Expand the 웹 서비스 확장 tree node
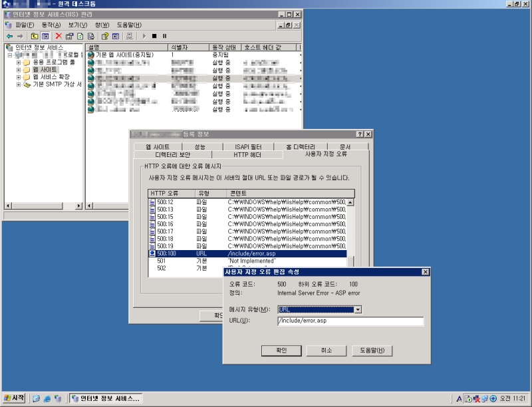The width and height of the screenshot is (532, 407). click(19, 77)
